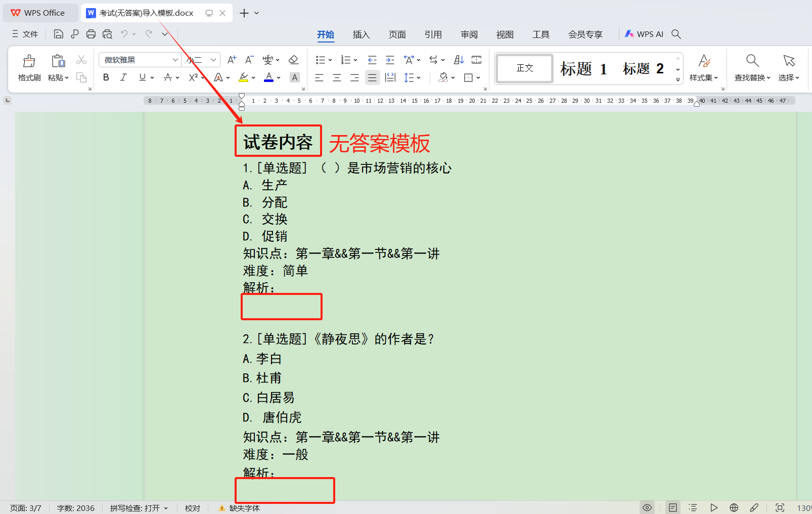Viewport: 812px width, 514px height.
Task: Click 缺失字体 warning in status bar
Action: [240, 508]
